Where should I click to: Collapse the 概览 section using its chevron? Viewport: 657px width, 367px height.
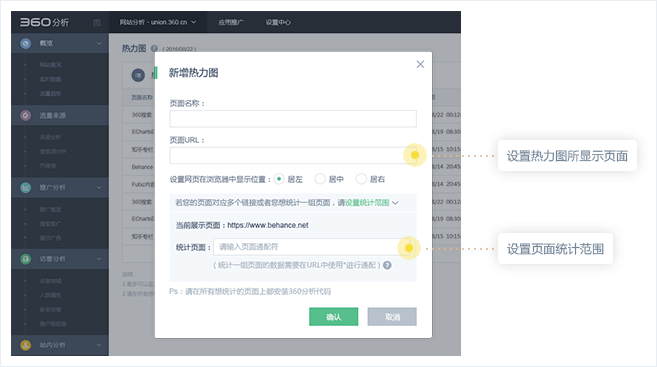point(99,43)
